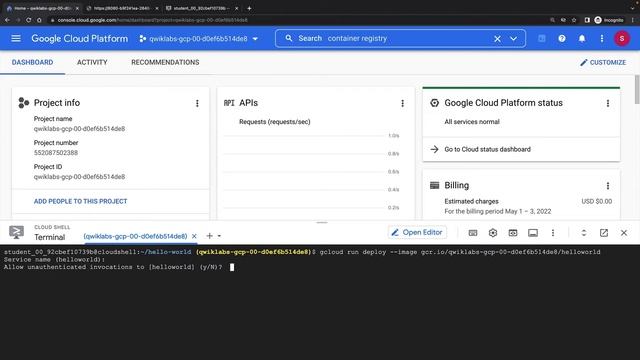This screenshot has width=640, height=360.
Task: Click ADD PEOPLE TO THIS PROJECT link
Action: (80, 201)
